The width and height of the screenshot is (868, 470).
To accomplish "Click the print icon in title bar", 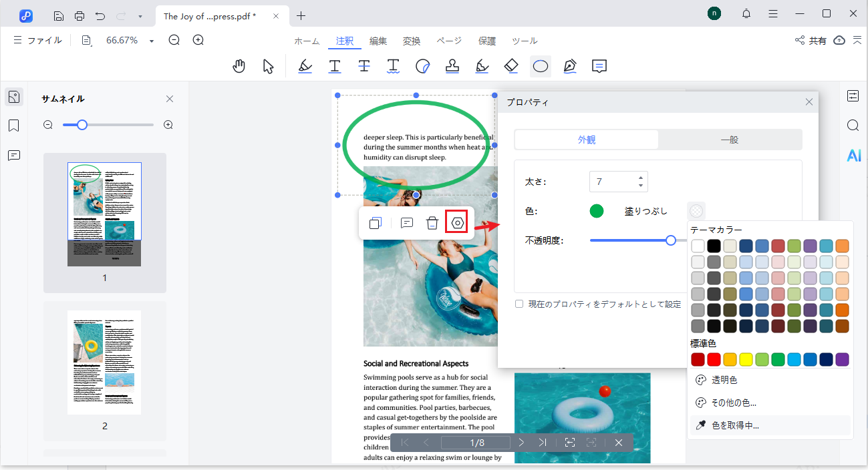I will [x=80, y=15].
